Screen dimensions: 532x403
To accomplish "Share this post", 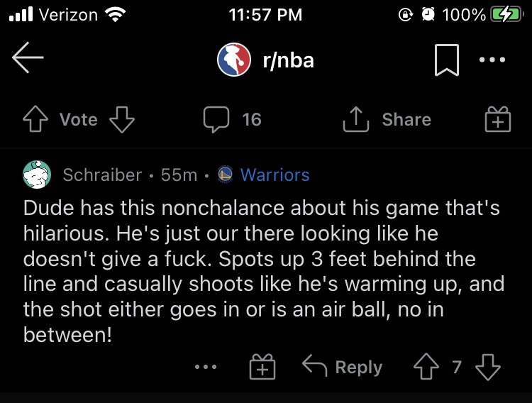I will click(x=387, y=120).
